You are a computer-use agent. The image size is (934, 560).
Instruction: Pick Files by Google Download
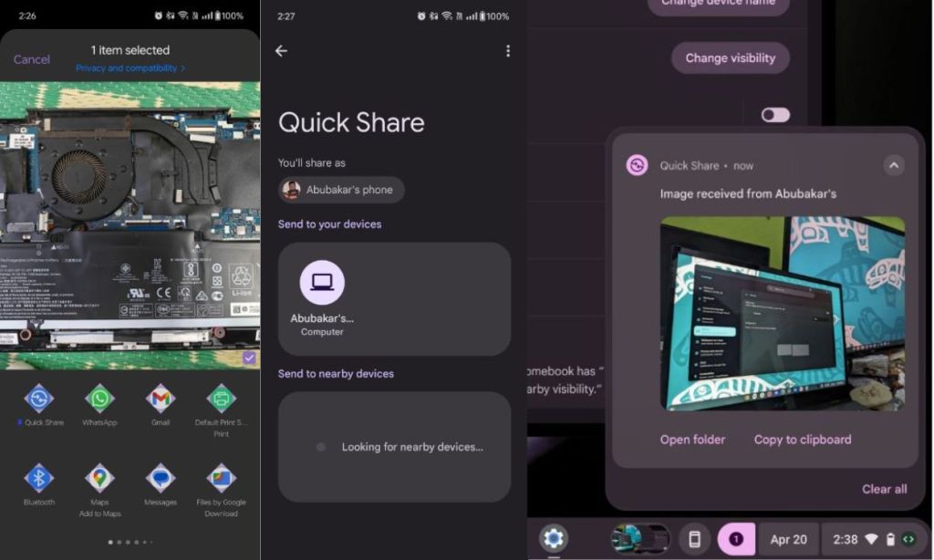click(x=221, y=478)
